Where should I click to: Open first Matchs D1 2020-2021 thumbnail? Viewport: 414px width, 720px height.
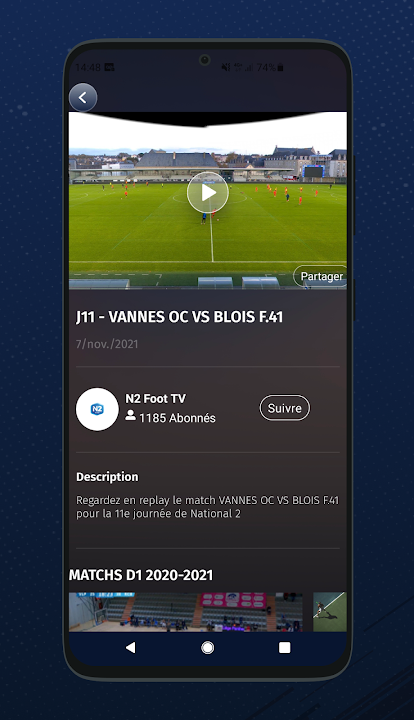point(186,612)
